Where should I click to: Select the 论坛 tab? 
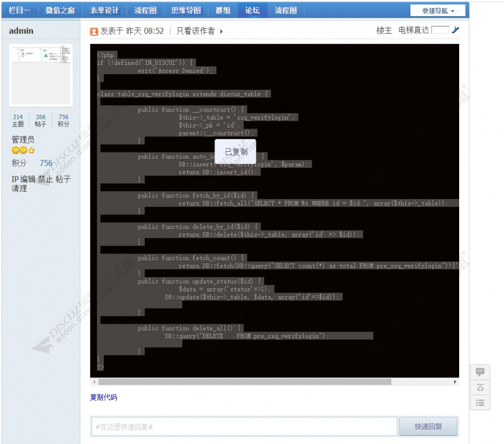pyautogui.click(x=253, y=11)
